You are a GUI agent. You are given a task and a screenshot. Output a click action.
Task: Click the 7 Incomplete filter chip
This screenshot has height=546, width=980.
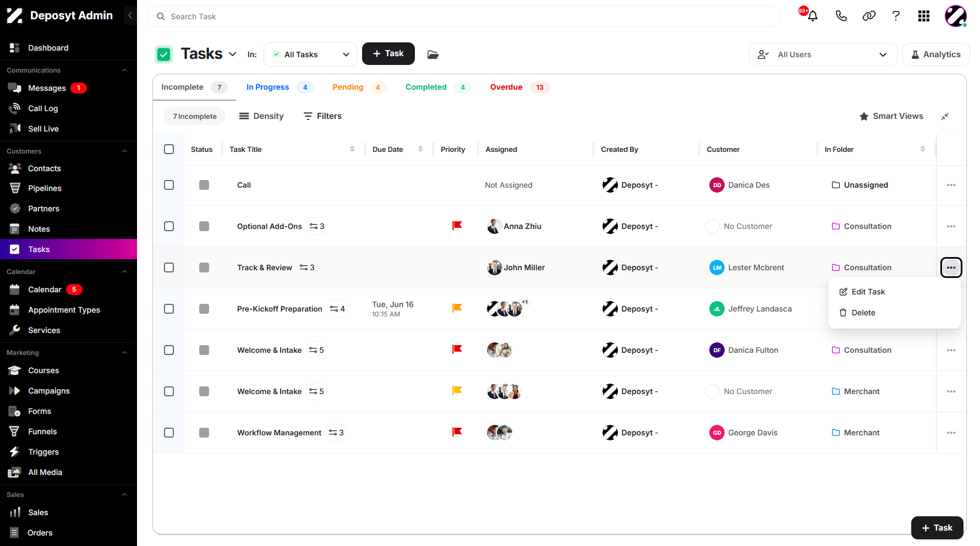click(195, 116)
